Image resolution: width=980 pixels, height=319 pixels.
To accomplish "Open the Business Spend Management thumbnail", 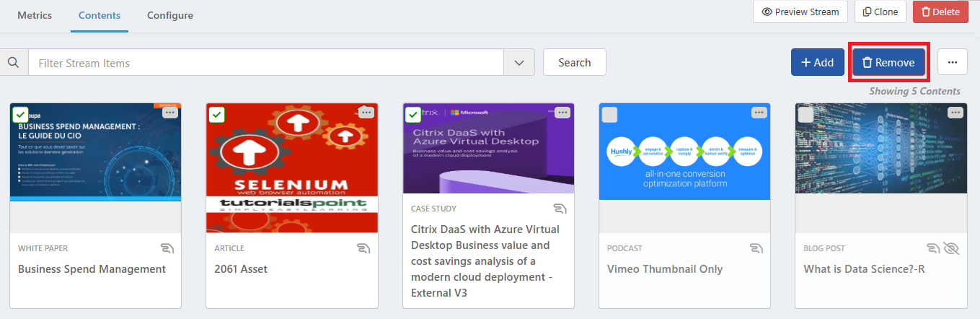I will click(96, 152).
